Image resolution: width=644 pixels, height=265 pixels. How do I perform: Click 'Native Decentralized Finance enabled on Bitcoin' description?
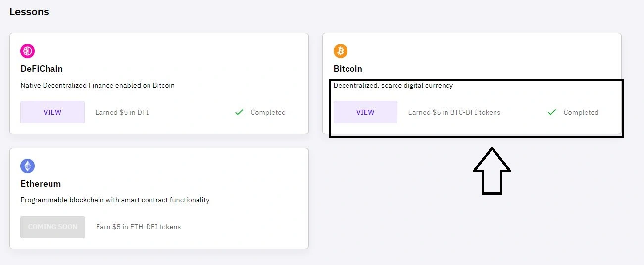(x=98, y=85)
